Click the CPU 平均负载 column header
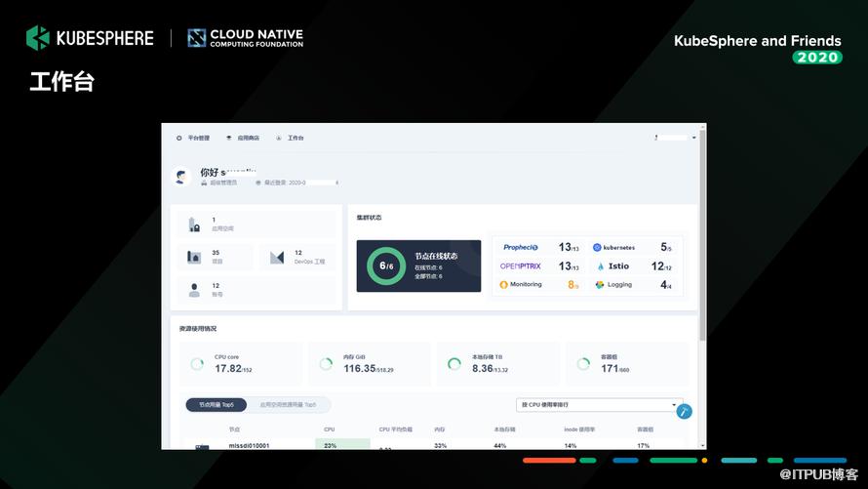The image size is (868, 489). (x=395, y=429)
